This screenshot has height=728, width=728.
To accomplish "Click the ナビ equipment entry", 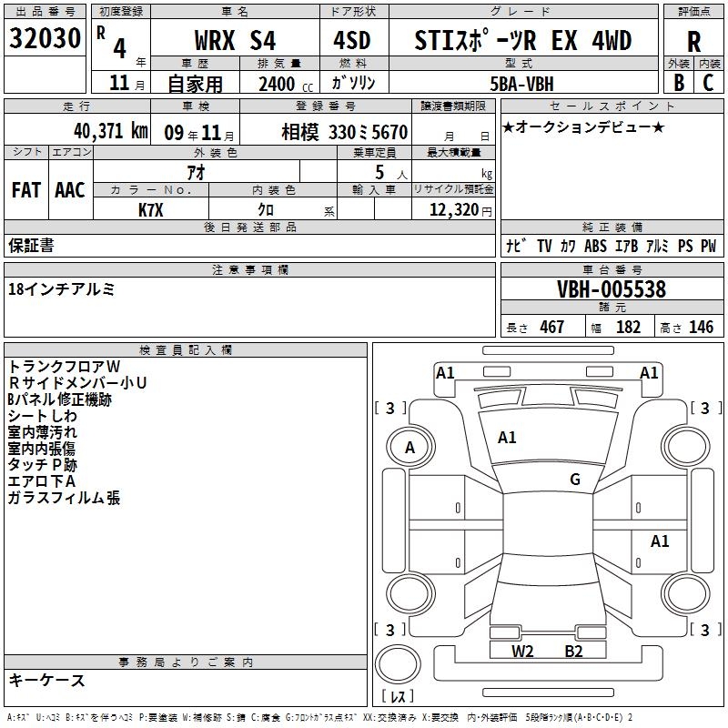I will coord(516,246).
